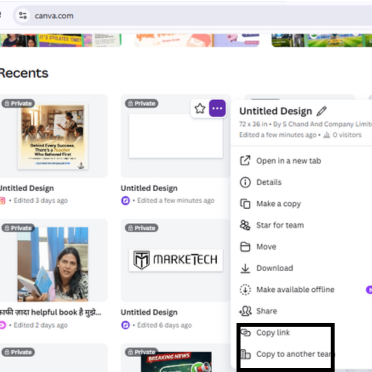This screenshot has height=372, width=372.
Task: Click the 0 visitors analytics text
Action: click(347, 135)
